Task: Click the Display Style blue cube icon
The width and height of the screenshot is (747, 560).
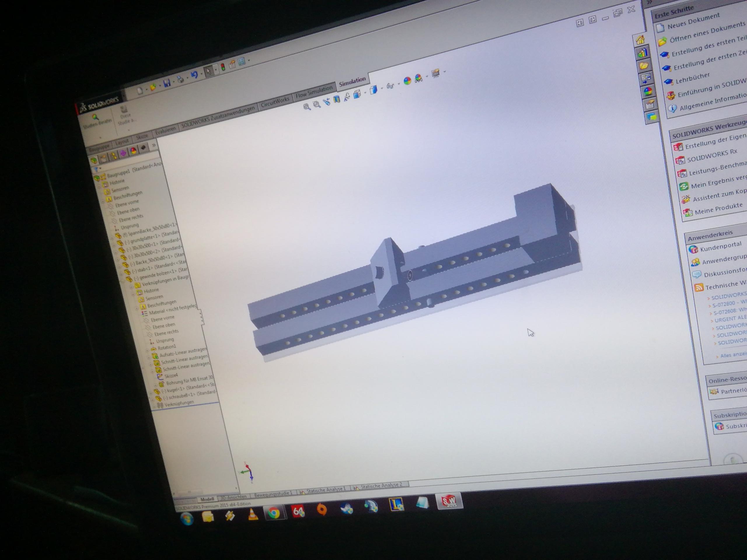Action: click(373, 90)
